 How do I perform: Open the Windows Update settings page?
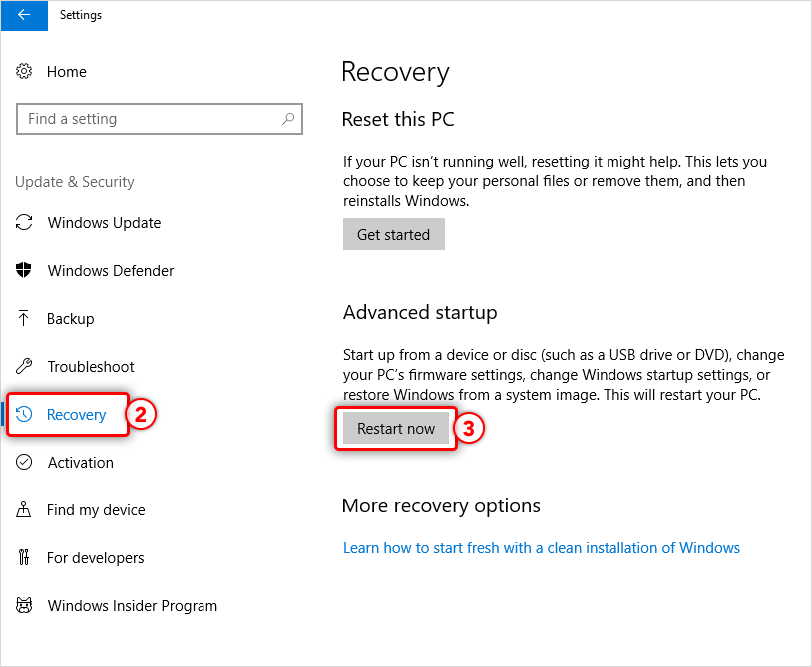[x=104, y=223]
